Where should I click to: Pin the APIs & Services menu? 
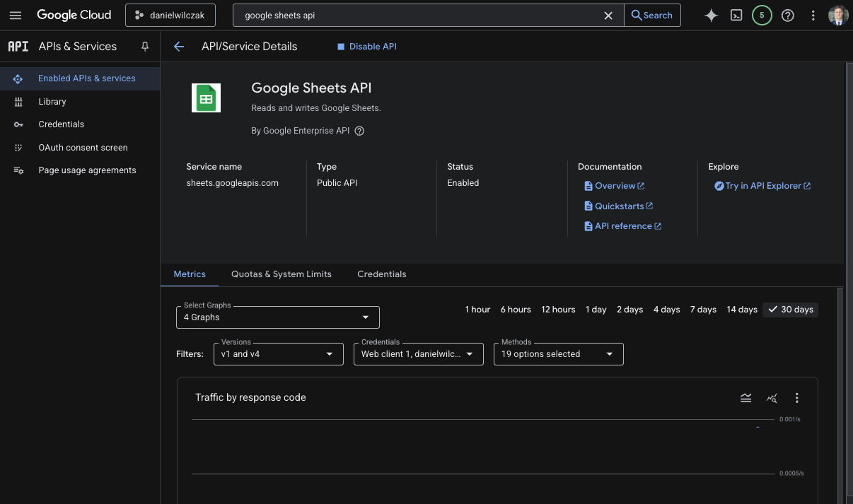(x=145, y=47)
